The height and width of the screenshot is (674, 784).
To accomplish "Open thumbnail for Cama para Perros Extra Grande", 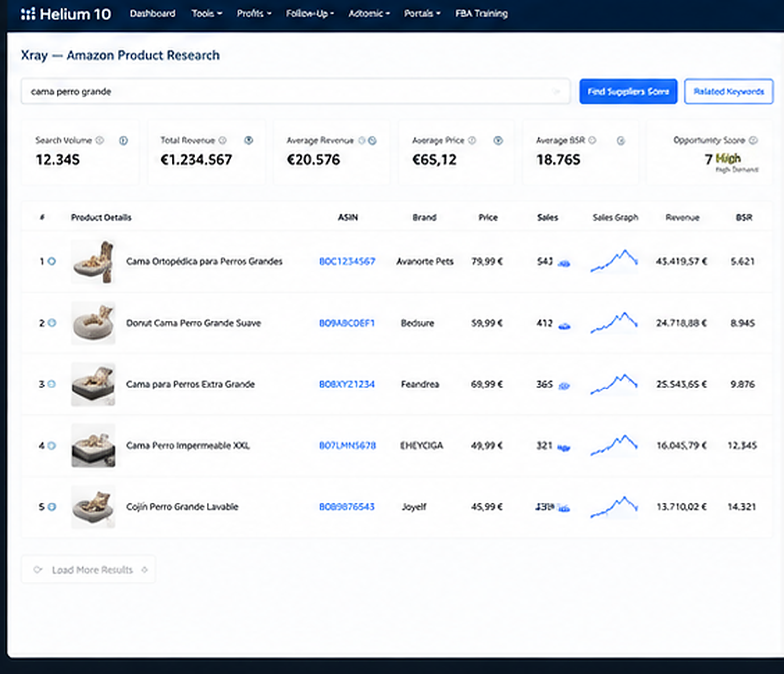I will tap(93, 384).
